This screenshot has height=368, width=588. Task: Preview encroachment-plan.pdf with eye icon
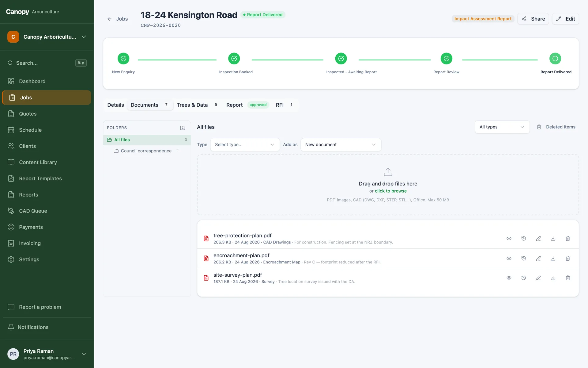pyautogui.click(x=509, y=259)
